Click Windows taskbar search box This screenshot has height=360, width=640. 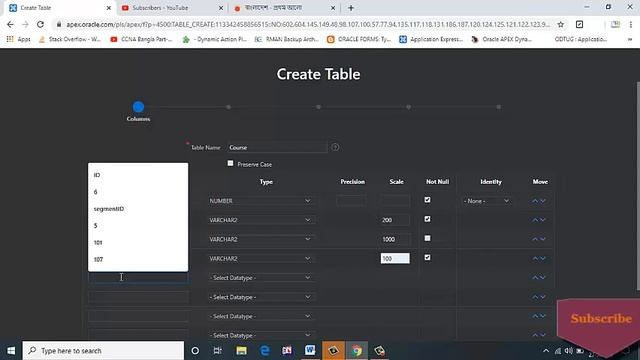tap(103, 351)
